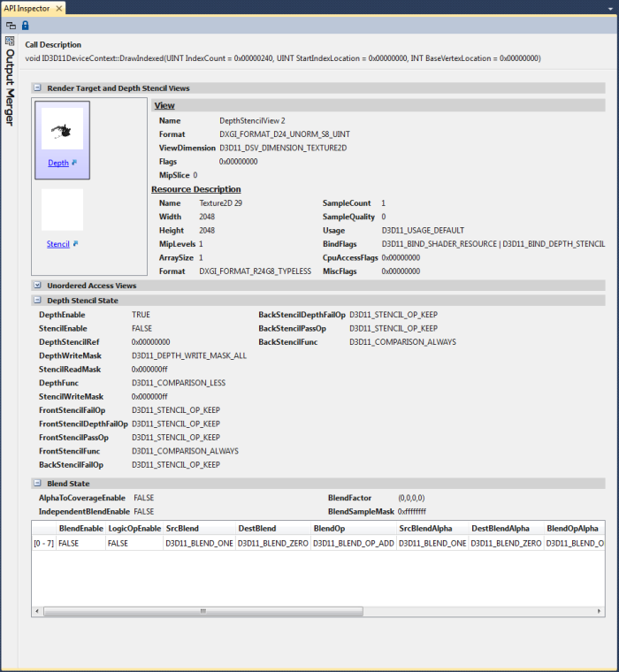Click the blend table right scroll arrow
619x672 pixels.
[601, 611]
